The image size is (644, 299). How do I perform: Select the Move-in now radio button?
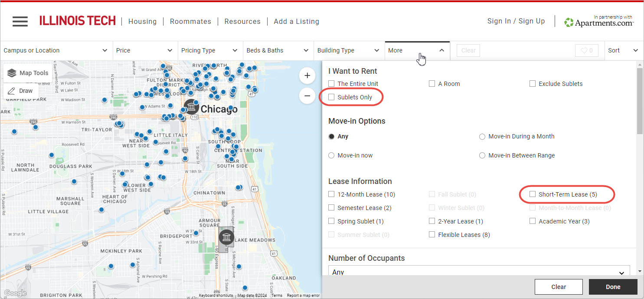click(x=332, y=155)
